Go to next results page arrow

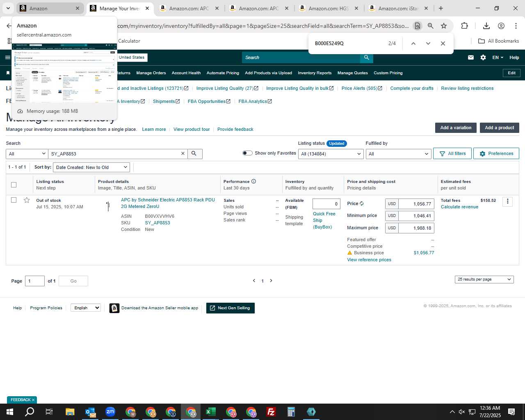tap(271, 281)
